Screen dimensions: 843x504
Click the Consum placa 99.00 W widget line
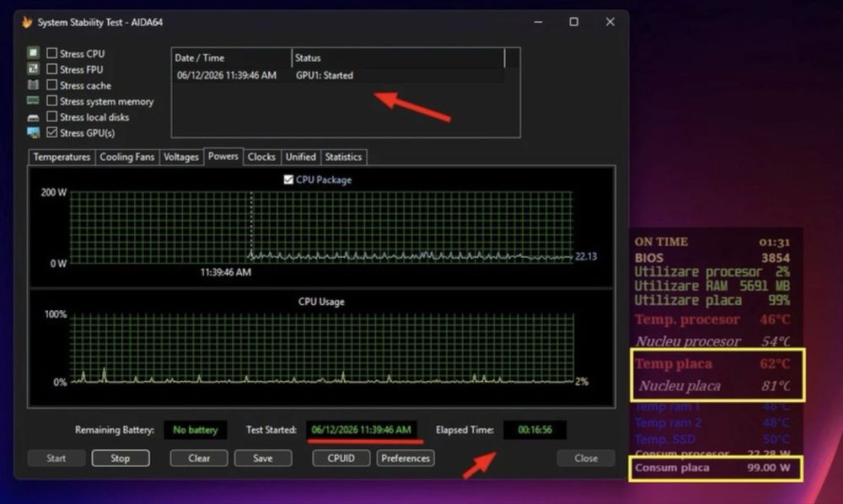(x=712, y=468)
